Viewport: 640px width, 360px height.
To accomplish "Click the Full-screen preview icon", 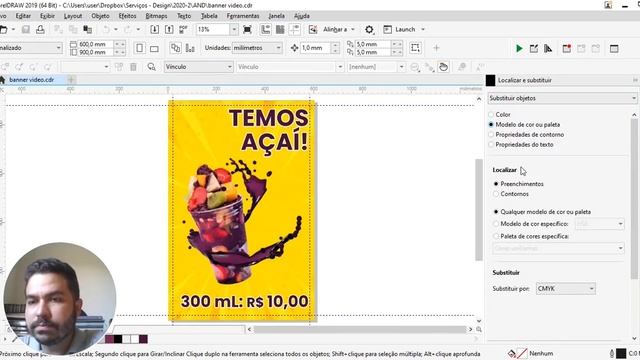I will click(x=247, y=29).
